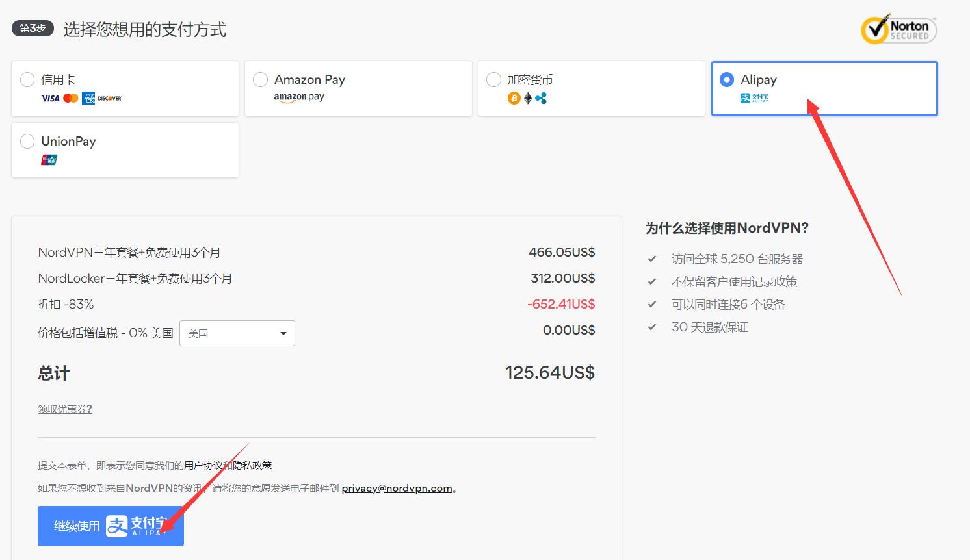Select the UnionPay radio button
Screen dimensions: 970x560
tap(27, 141)
